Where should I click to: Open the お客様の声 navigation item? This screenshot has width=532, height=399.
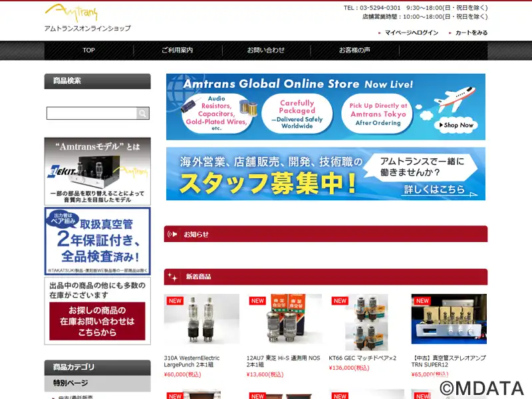pyautogui.click(x=354, y=51)
